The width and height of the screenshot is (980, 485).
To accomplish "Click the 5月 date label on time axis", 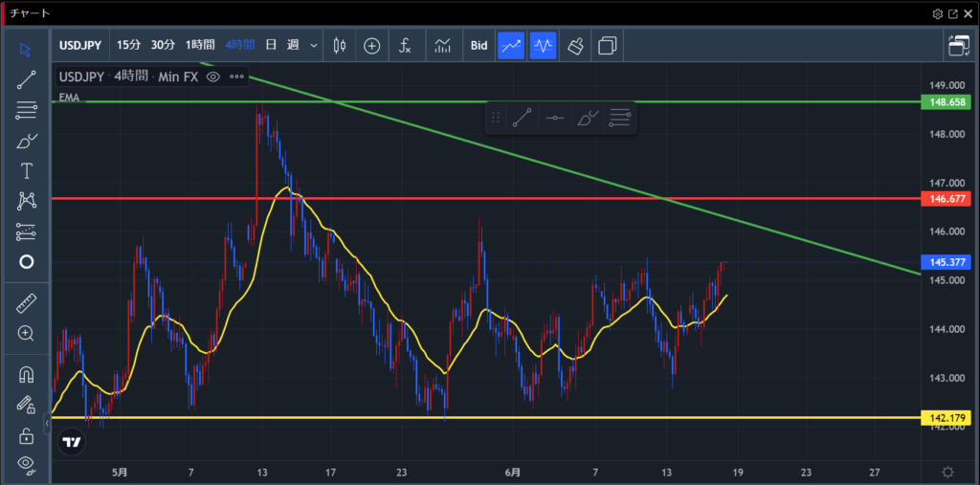I will pyautogui.click(x=122, y=472).
